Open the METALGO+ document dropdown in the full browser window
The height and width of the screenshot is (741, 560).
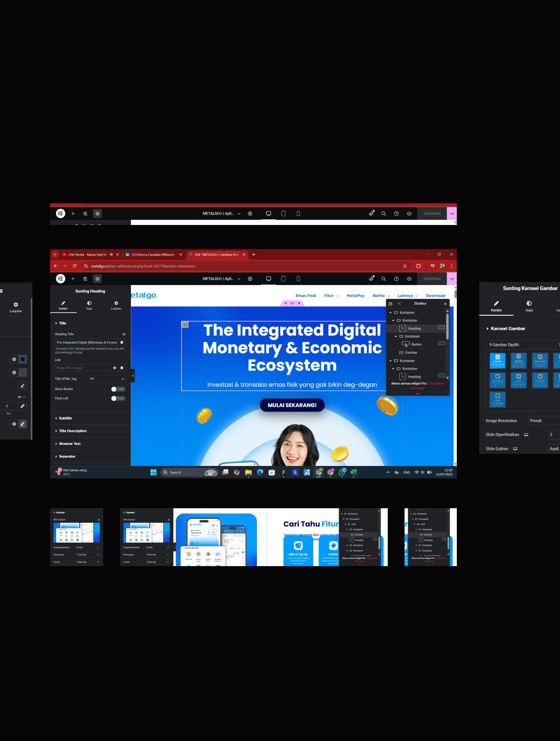click(221, 279)
